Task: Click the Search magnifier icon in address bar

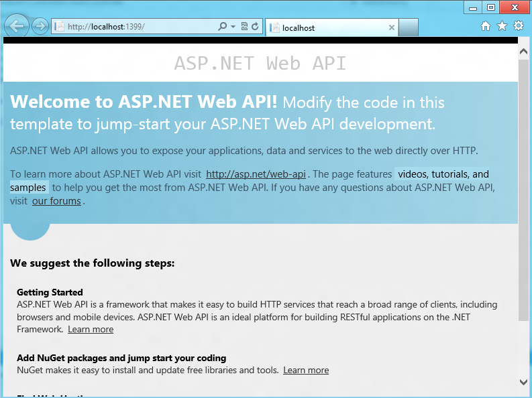Action: coord(223,27)
